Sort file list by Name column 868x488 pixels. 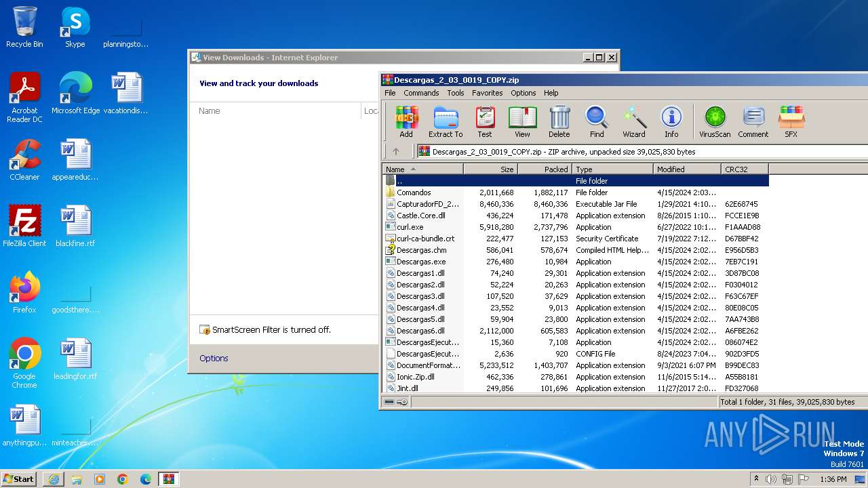423,169
